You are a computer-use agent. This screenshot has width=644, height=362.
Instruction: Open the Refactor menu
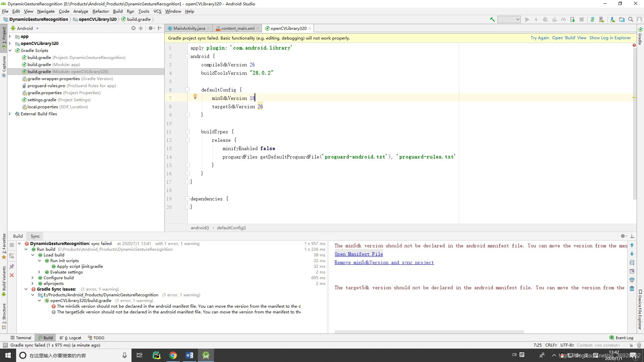(x=101, y=11)
